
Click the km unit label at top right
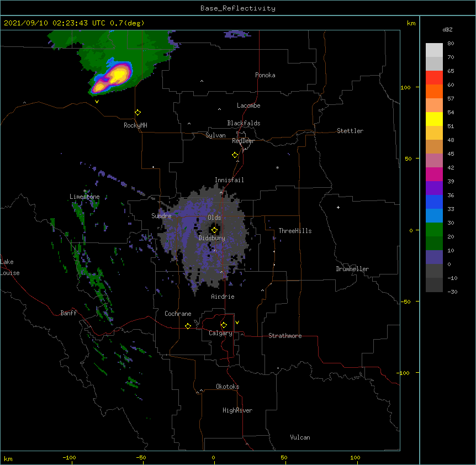tap(411, 23)
